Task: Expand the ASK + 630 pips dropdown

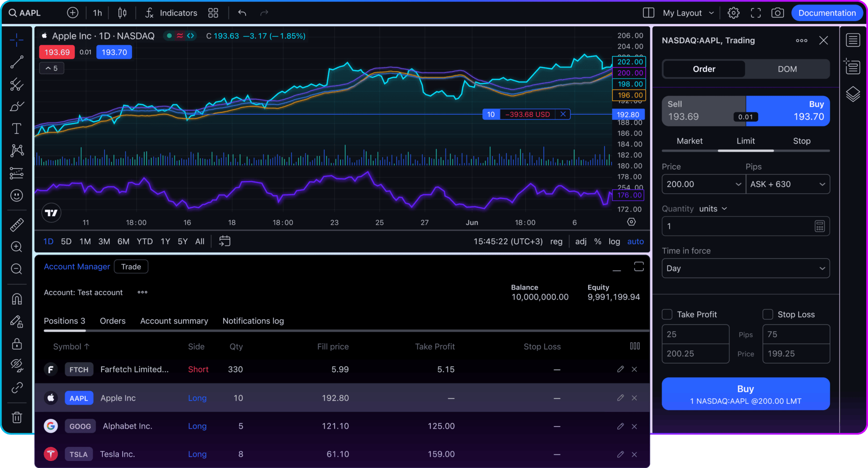Action: [x=822, y=184]
